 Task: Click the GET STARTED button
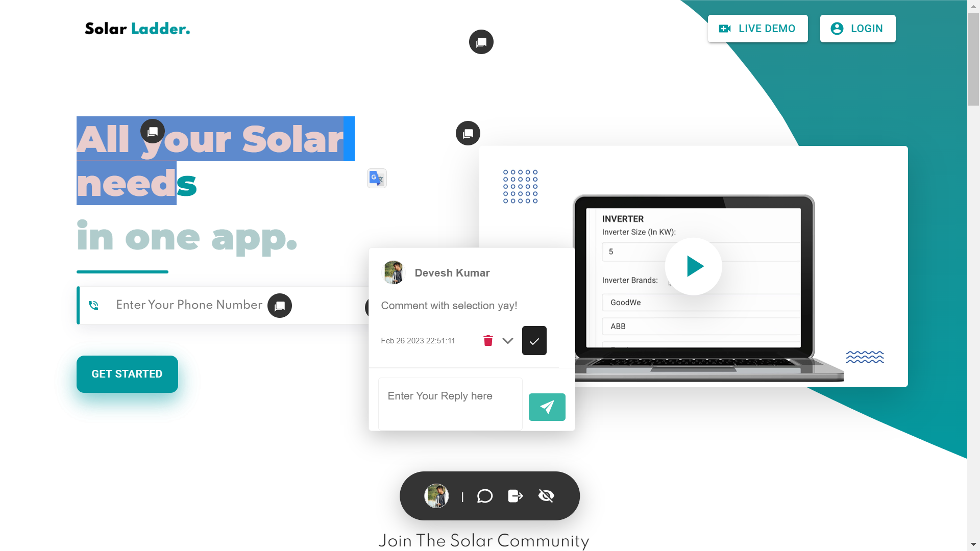[x=127, y=373]
